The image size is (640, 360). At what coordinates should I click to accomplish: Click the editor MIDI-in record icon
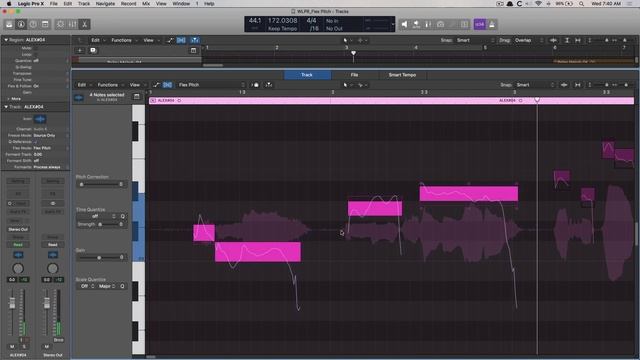255,85
